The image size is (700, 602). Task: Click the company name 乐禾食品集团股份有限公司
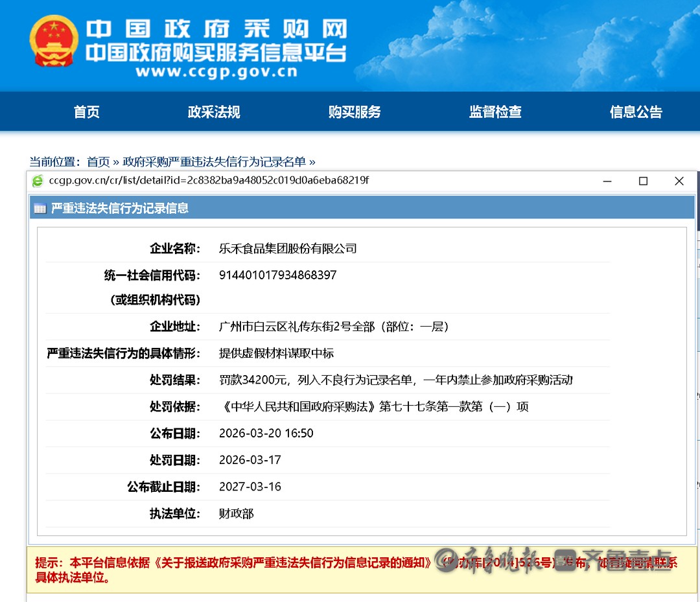[288, 249]
